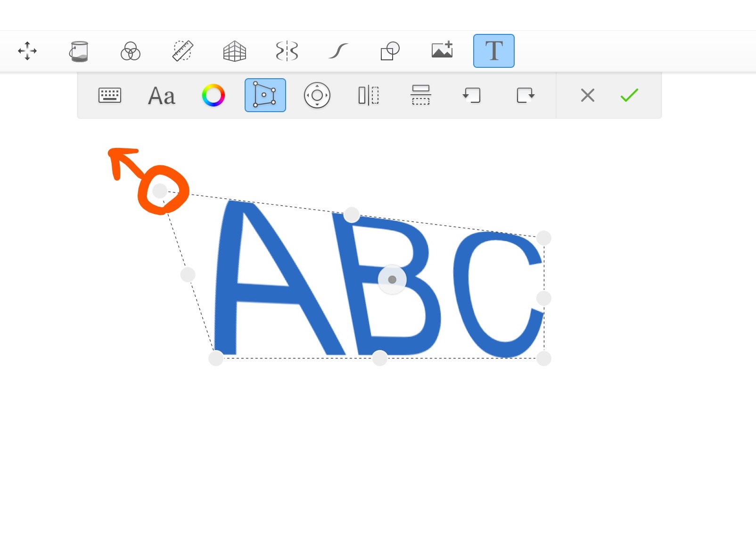The image size is (756, 547).
Task: Confirm the text with green checkmark
Action: (x=629, y=95)
